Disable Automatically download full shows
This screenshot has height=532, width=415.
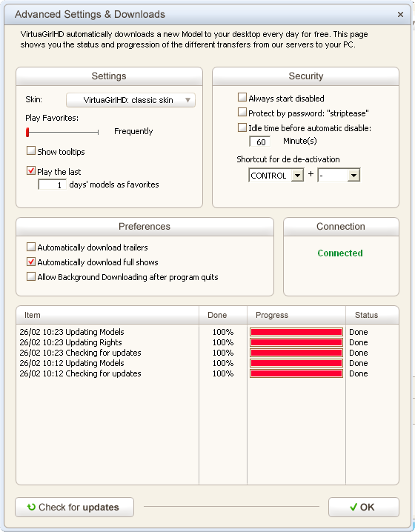coord(31,262)
